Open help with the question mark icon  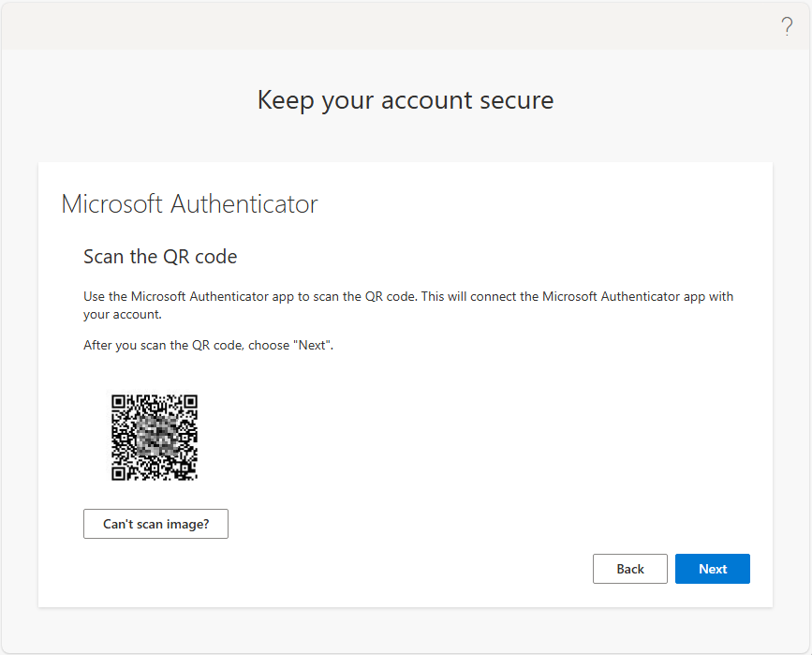coord(787,26)
